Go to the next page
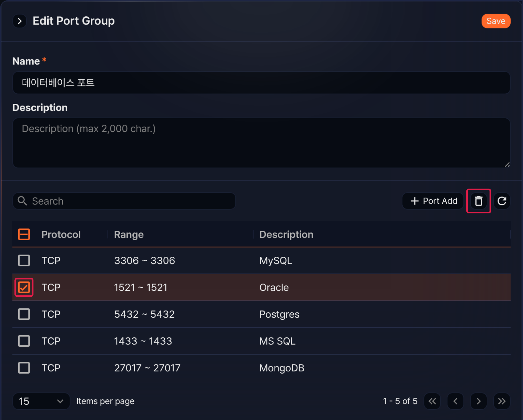 [x=479, y=401]
